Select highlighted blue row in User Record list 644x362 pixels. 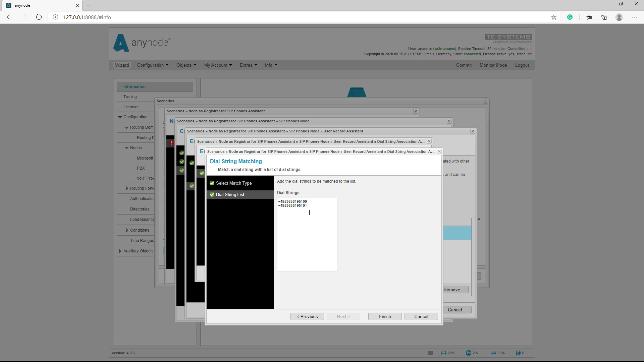(457, 233)
